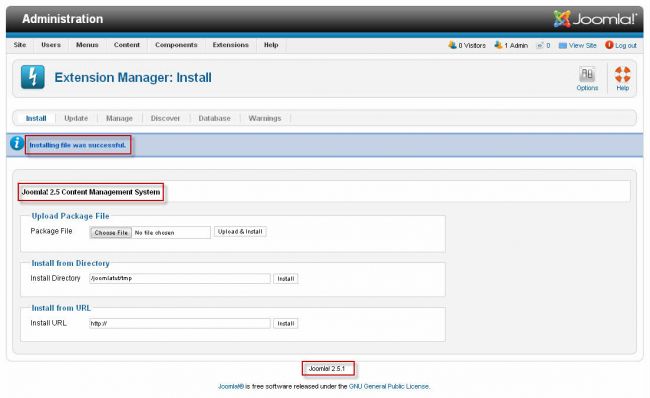Open the Content menu
This screenshot has height=398, width=650.
coord(127,45)
